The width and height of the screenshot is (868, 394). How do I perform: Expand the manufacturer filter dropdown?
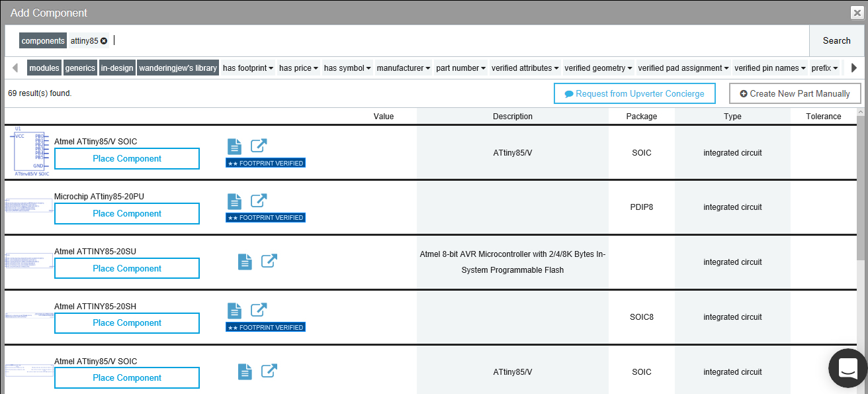404,68
